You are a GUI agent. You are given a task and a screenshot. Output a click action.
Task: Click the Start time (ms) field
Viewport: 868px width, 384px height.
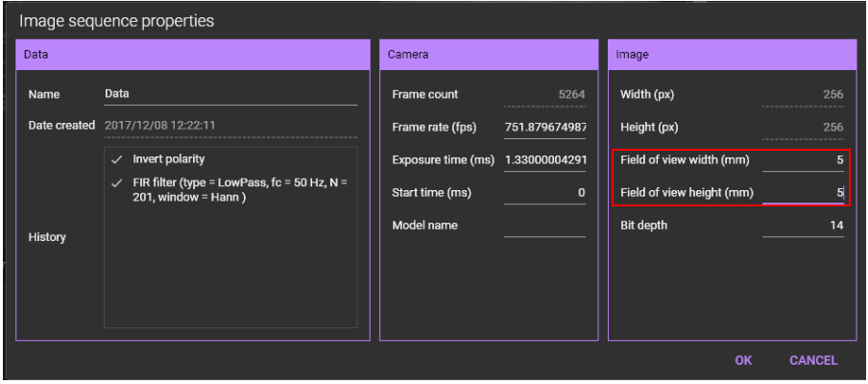click(x=544, y=193)
